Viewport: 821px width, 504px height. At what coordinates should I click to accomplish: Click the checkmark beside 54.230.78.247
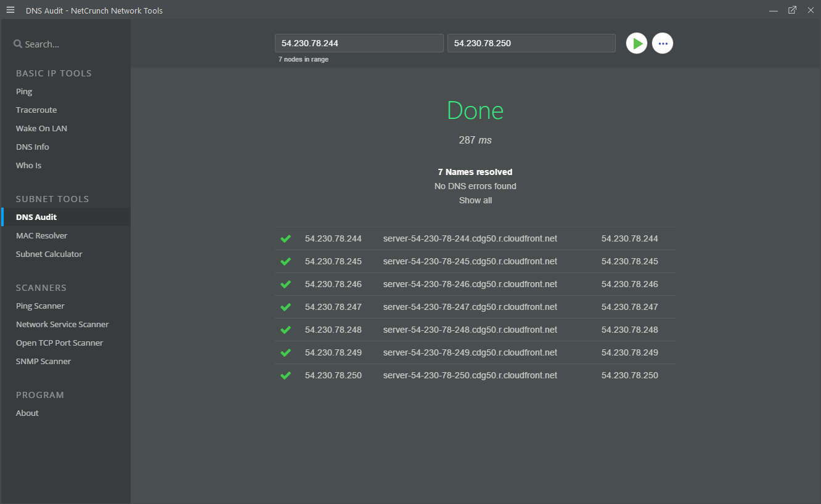(285, 307)
